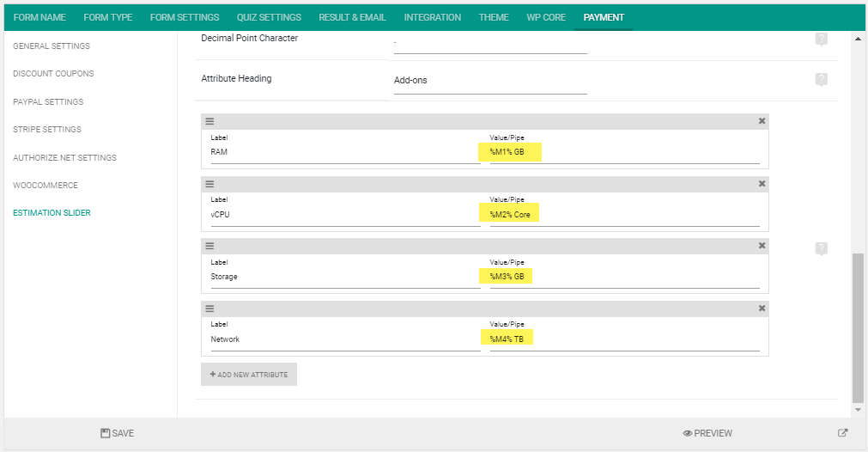Viewport: 868px width, 452px height.
Task: Edit the RAM label field
Action: (x=345, y=152)
